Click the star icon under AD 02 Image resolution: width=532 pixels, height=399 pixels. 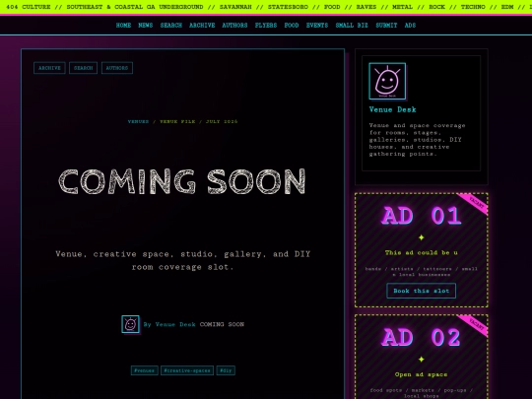coord(422,359)
